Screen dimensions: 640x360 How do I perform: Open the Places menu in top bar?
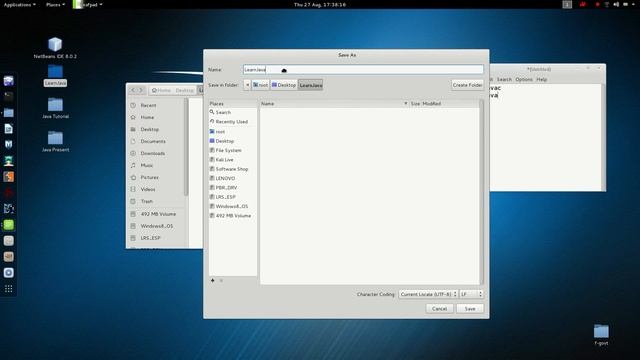pyautogui.click(x=55, y=4)
